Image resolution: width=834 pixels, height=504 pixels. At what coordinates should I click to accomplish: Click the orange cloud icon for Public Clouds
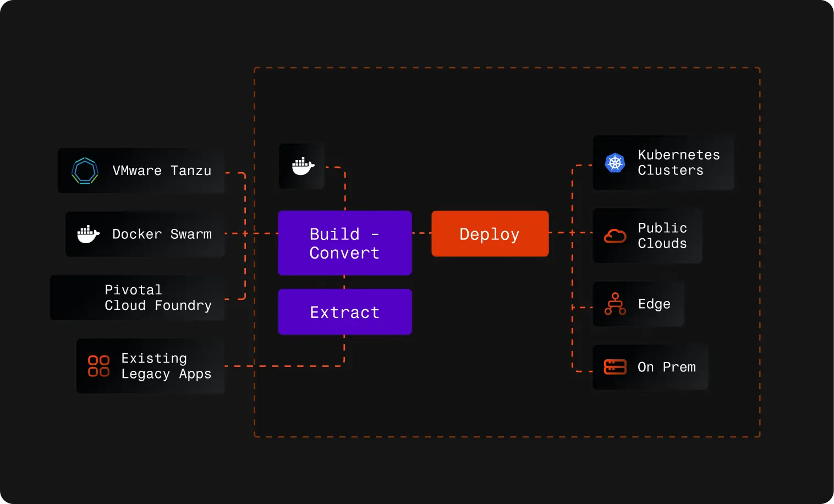pos(615,235)
